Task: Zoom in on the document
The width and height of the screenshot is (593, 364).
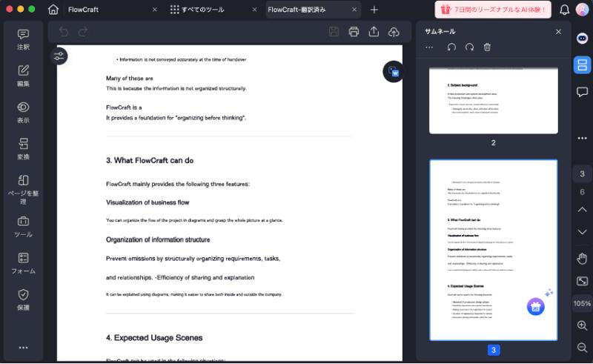Action: click(582, 325)
